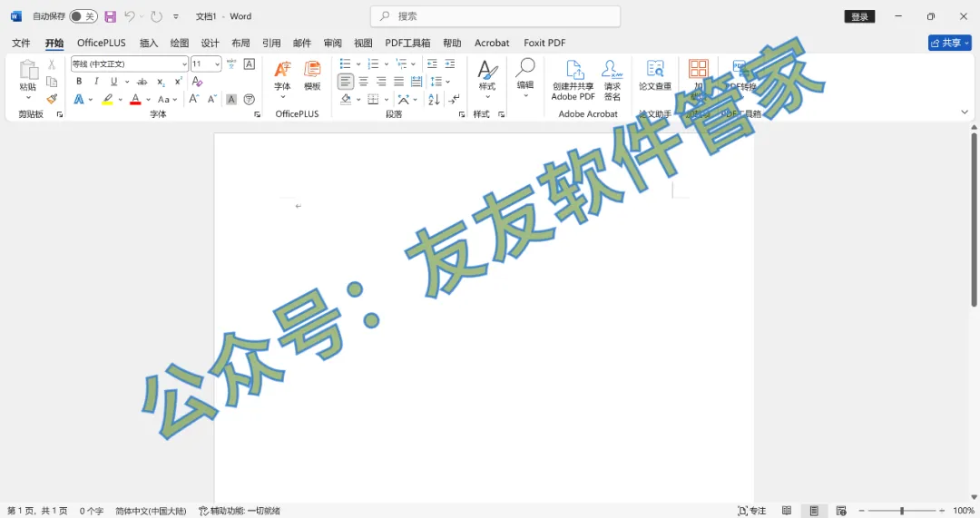
Task: Open the Font dialog launcher
Action: click(x=257, y=114)
